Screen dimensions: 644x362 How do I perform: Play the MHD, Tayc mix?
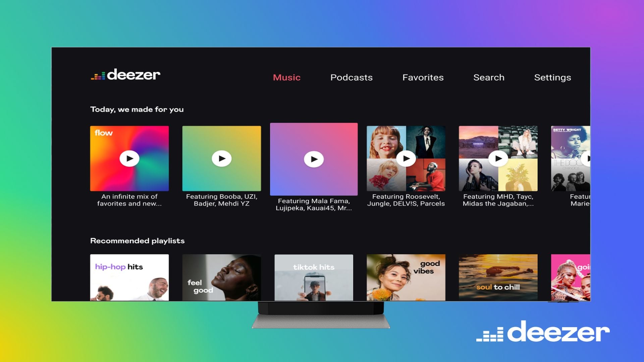(x=498, y=159)
